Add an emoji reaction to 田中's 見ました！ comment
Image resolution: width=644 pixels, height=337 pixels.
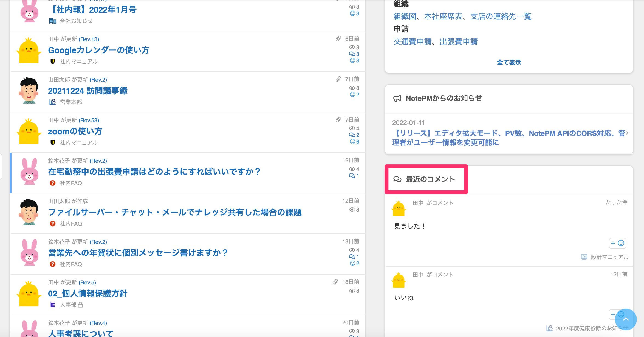coord(617,243)
